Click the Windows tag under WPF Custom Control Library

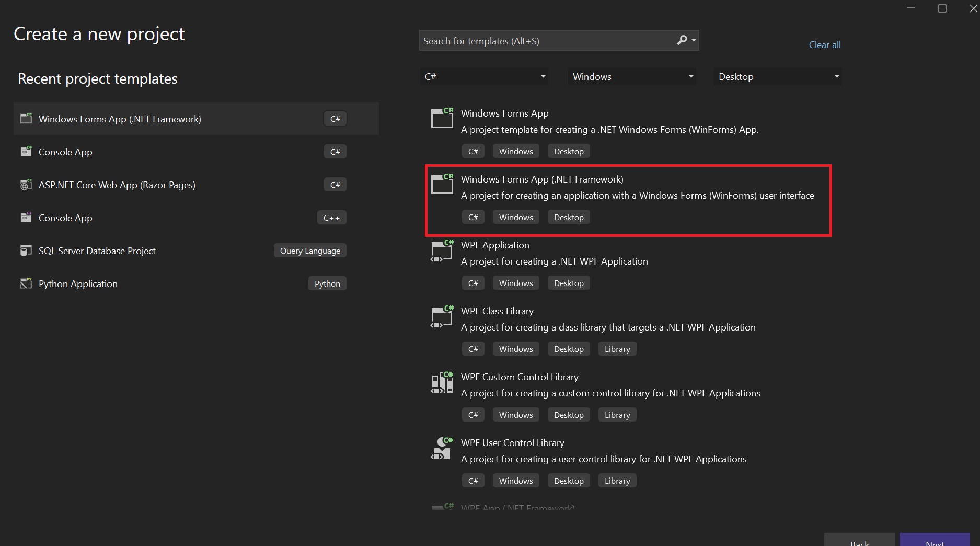coord(516,415)
